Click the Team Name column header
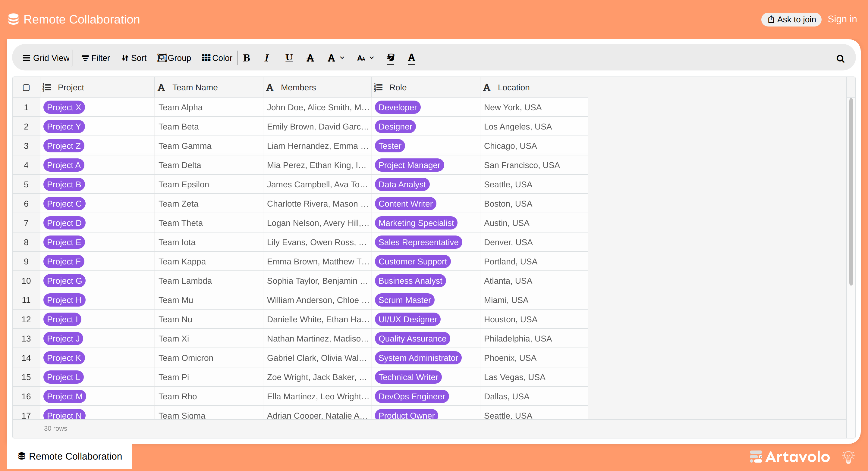 tap(209, 88)
